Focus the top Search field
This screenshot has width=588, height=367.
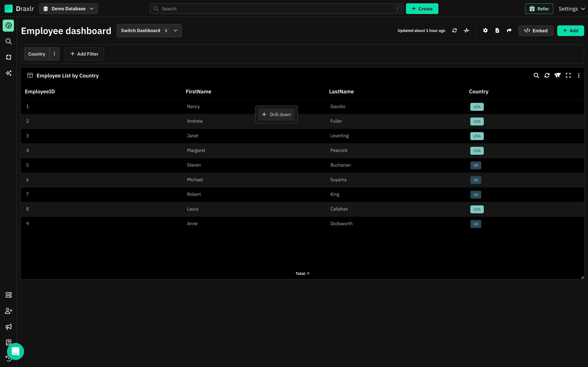276,9
